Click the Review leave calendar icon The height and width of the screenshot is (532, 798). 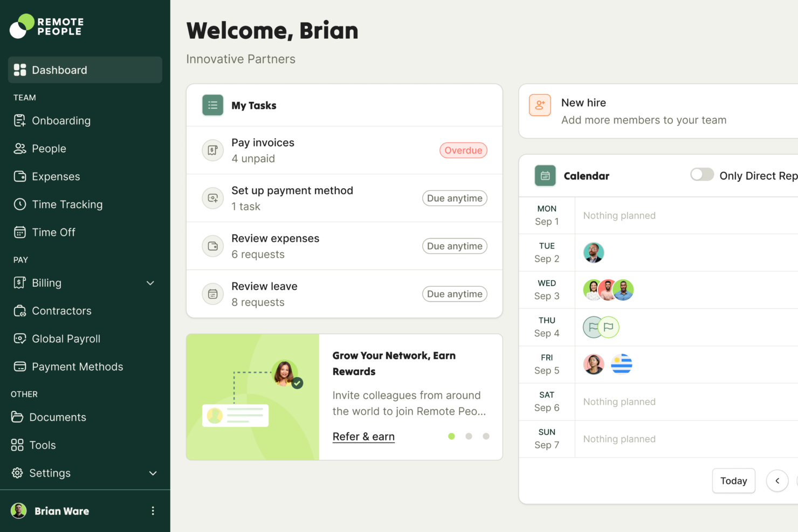pyautogui.click(x=213, y=294)
